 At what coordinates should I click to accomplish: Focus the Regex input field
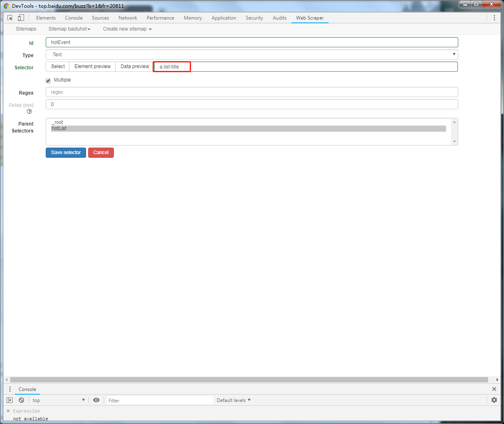click(252, 92)
